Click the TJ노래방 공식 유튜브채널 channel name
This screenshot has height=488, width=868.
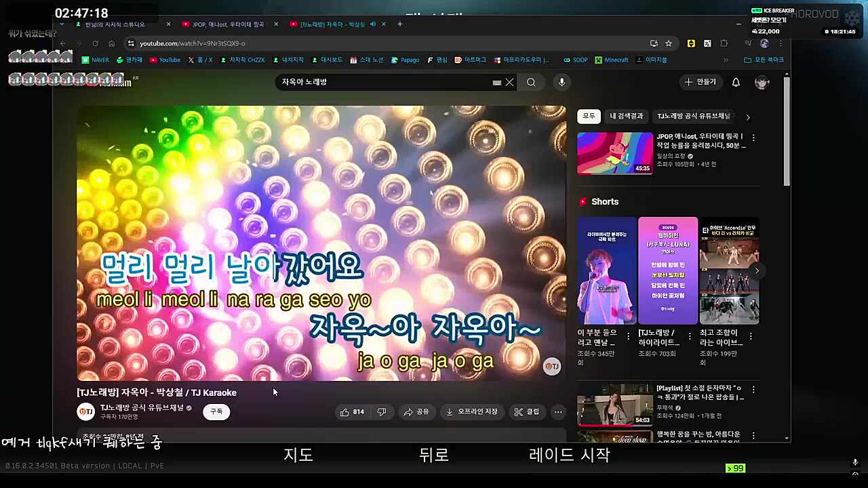point(142,408)
